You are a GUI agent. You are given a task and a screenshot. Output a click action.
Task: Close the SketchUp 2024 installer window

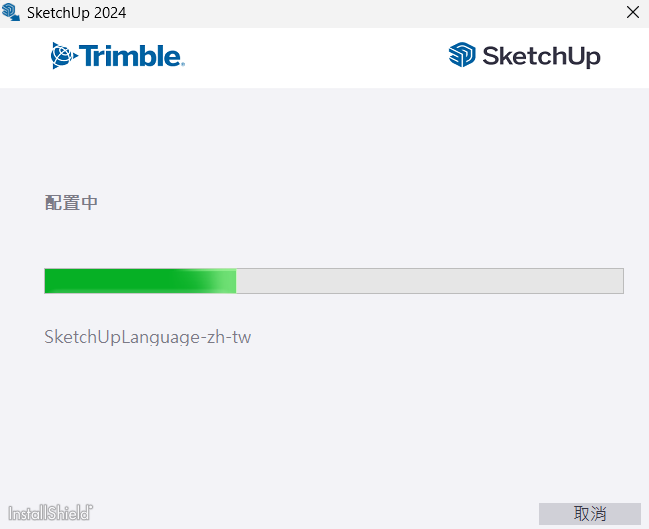point(632,13)
